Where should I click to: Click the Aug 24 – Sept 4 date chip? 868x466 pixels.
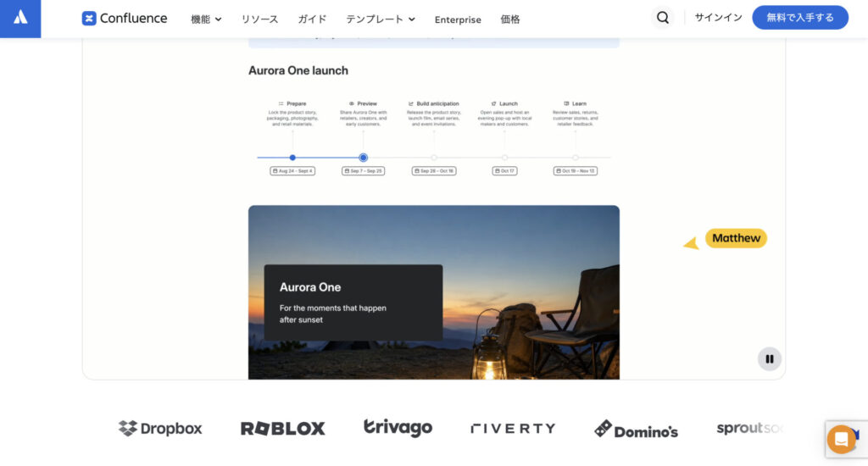[x=292, y=171]
